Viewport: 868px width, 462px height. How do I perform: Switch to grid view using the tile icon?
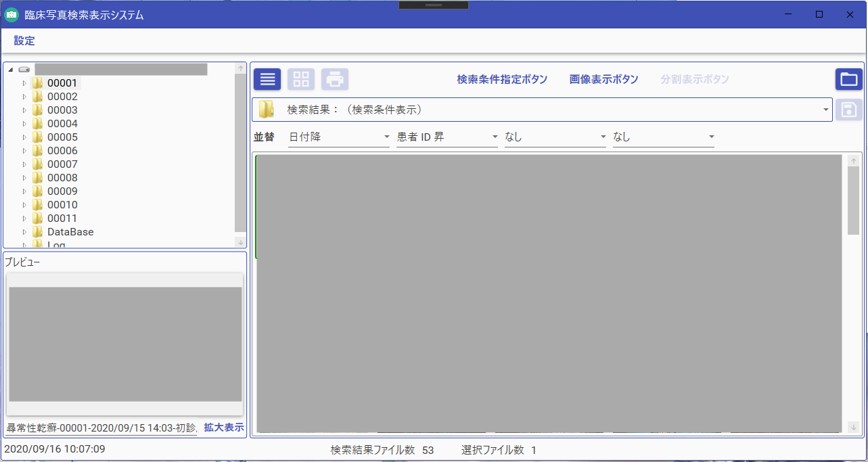(x=301, y=79)
